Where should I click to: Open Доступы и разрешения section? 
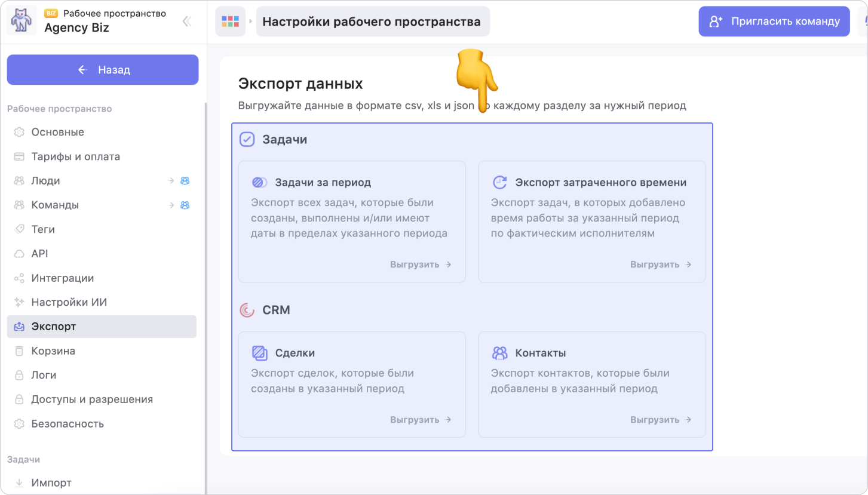coord(92,399)
